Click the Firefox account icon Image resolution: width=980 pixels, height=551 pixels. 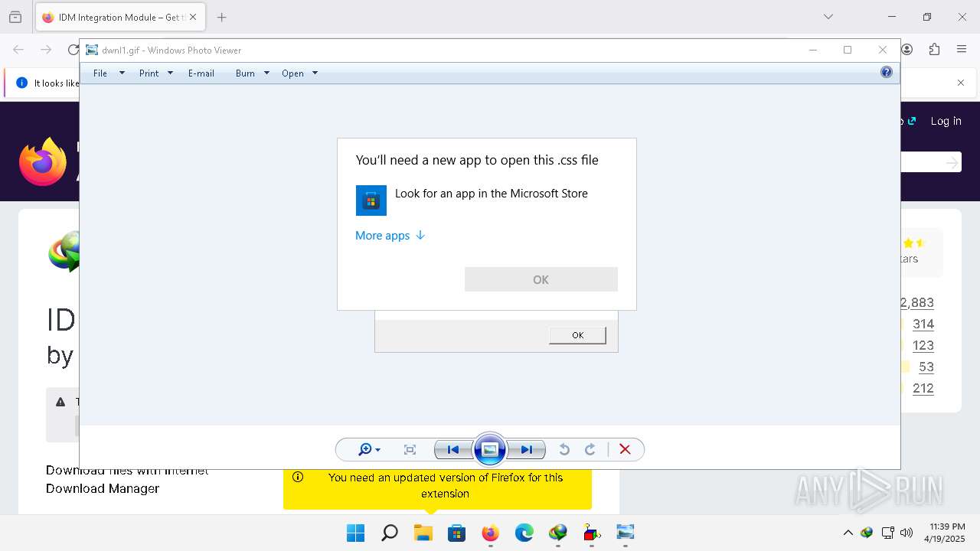pyautogui.click(x=907, y=50)
